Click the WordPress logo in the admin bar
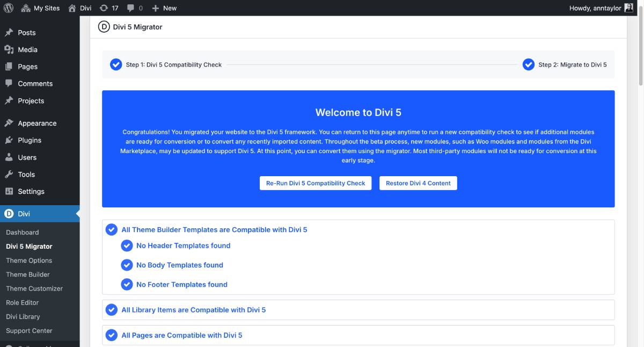The image size is (644, 347). (x=8, y=8)
